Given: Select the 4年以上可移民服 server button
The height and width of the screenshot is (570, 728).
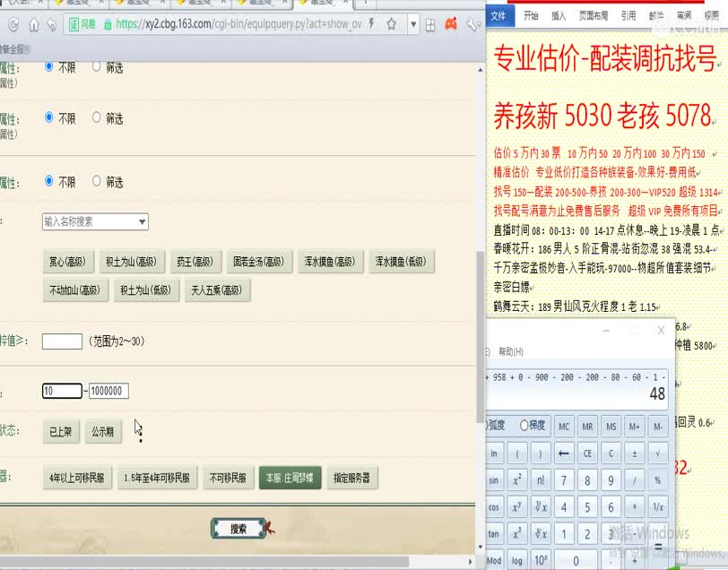Looking at the screenshot, I should tap(77, 478).
